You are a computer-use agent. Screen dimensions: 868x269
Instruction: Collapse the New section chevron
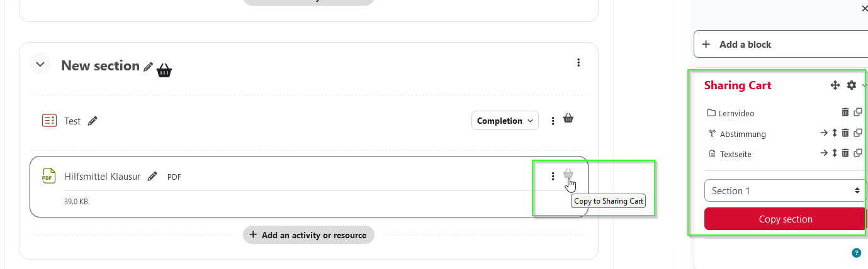click(40, 63)
